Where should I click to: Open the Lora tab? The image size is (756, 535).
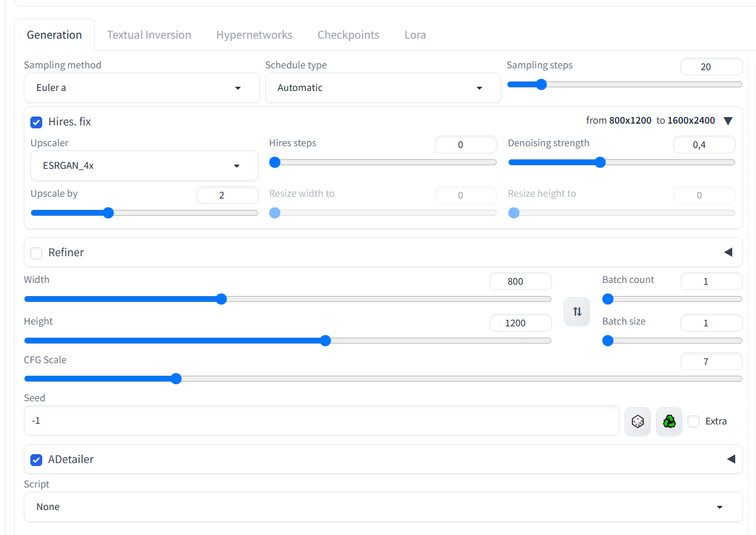tap(415, 35)
